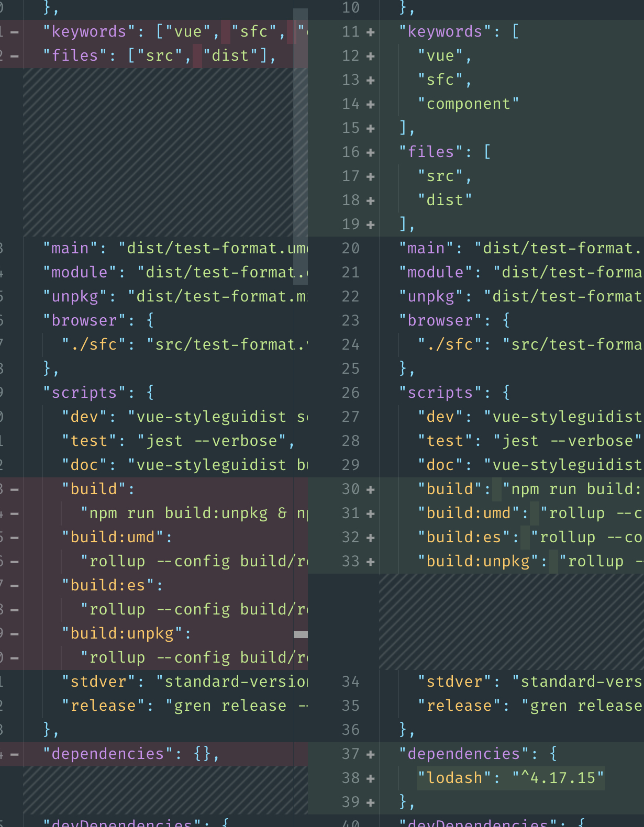Image resolution: width=644 pixels, height=827 pixels.
Task: Click the "build:umd" key on line 31
Action: (x=469, y=513)
